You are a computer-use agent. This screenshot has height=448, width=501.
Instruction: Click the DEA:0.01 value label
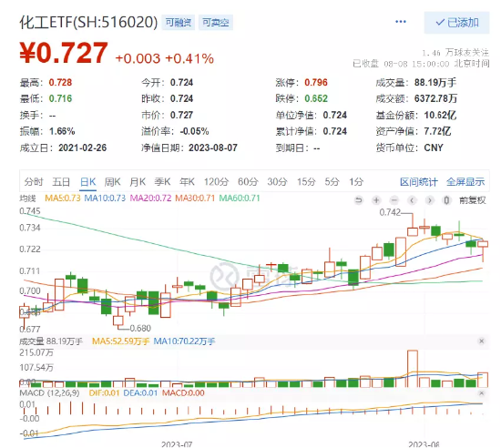(x=140, y=392)
